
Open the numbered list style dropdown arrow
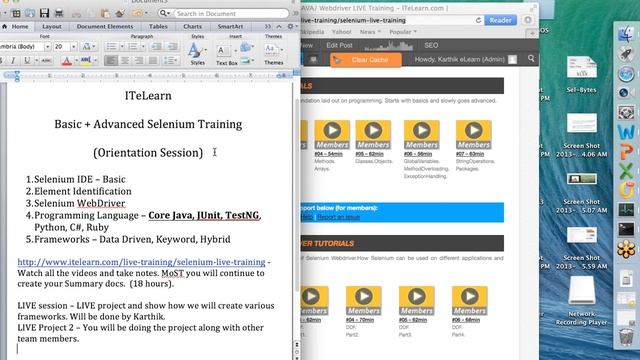pos(143,47)
